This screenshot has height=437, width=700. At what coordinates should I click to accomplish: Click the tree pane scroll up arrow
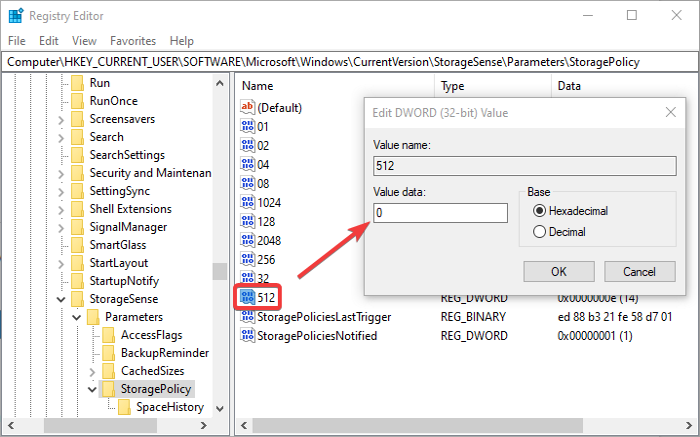220,83
